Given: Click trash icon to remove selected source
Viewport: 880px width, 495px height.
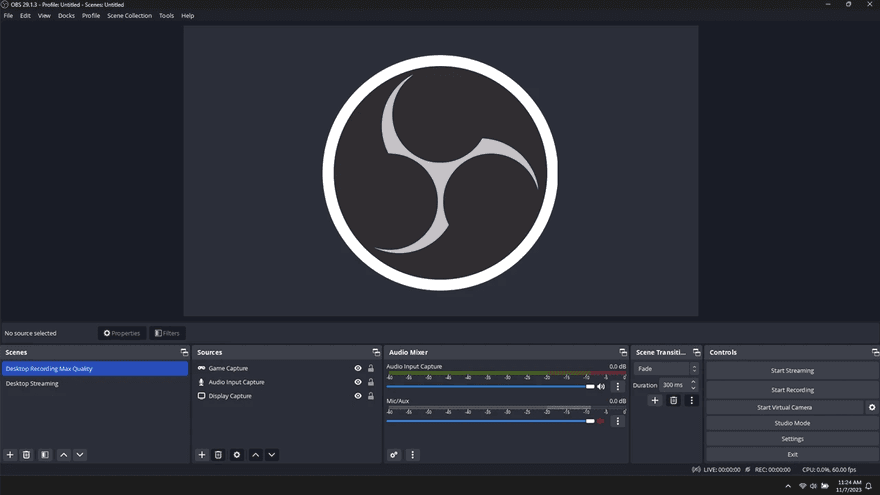Looking at the screenshot, I should click(x=218, y=455).
